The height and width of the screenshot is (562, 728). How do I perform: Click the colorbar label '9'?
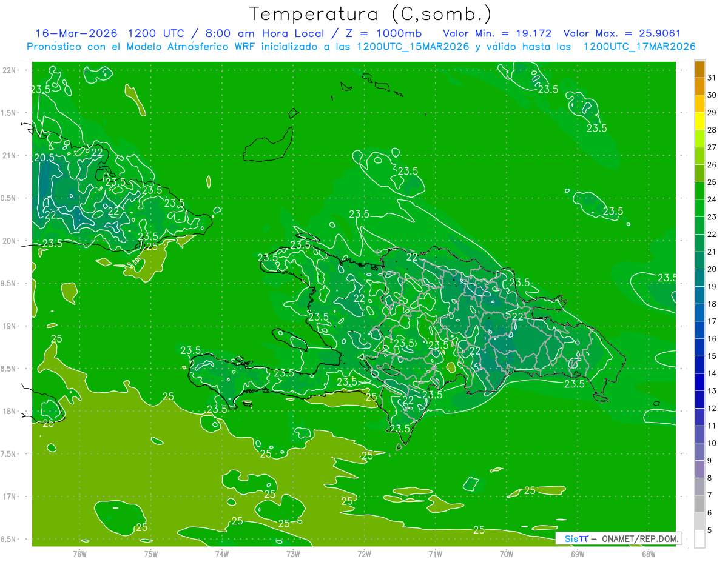[x=710, y=461]
